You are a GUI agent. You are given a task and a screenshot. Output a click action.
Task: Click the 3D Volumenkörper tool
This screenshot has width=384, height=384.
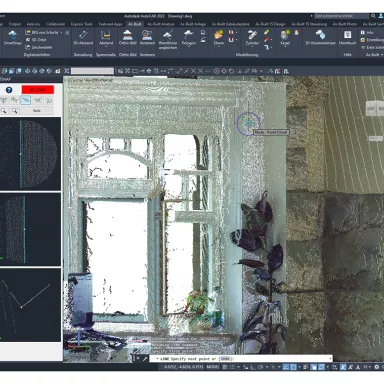click(320, 38)
